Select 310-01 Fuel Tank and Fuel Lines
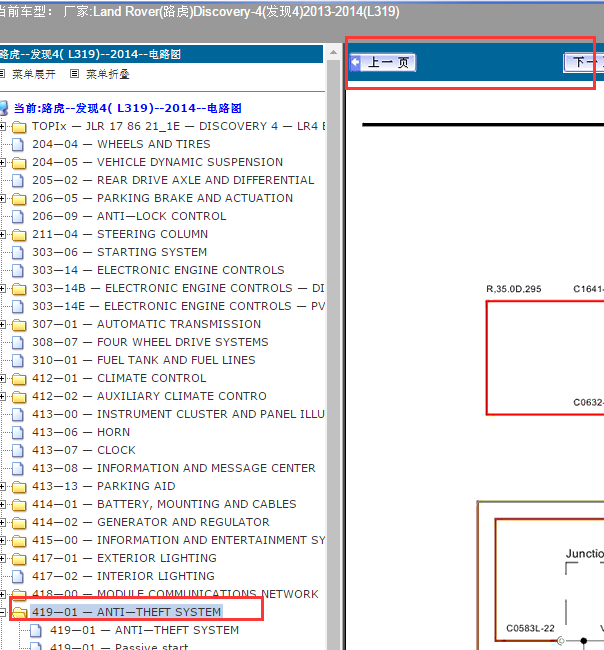The image size is (604, 650). (x=143, y=360)
